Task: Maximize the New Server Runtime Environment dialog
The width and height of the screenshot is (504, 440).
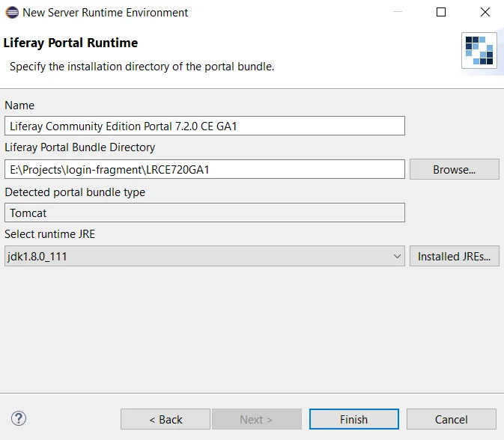Action: [x=441, y=12]
